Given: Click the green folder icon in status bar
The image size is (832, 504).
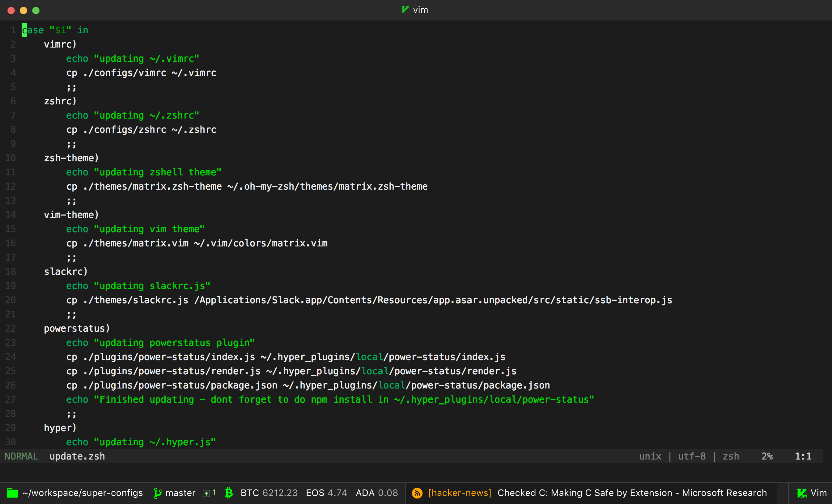Looking at the screenshot, I should 12,493.
